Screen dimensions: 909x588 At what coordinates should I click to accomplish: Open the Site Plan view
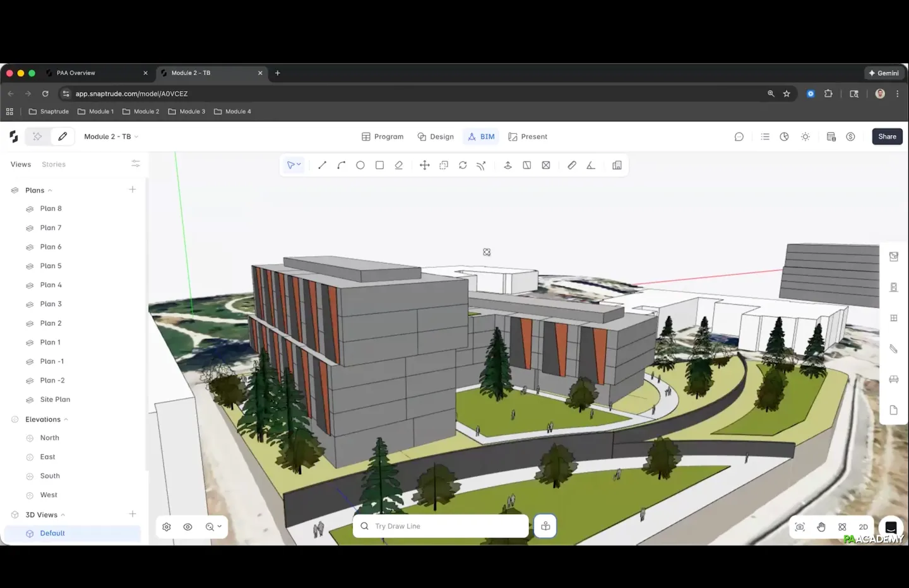tap(55, 400)
